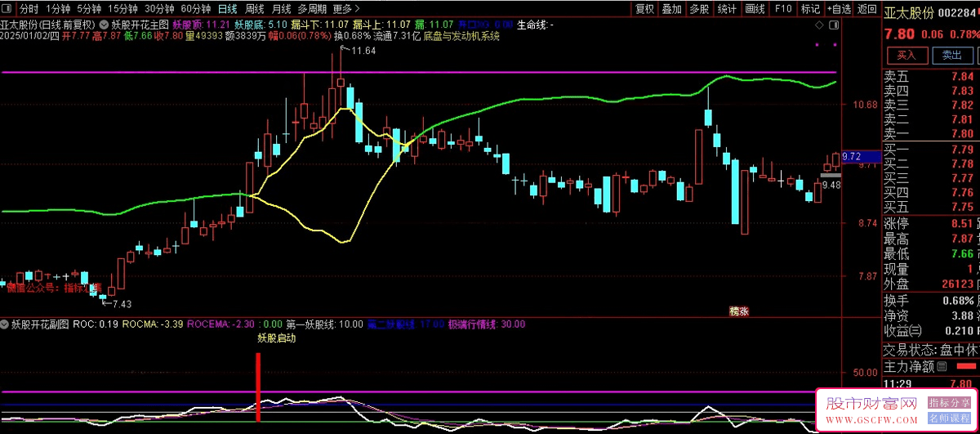
Task: Click the 买五 bid price 7.75
Action: click(962, 207)
